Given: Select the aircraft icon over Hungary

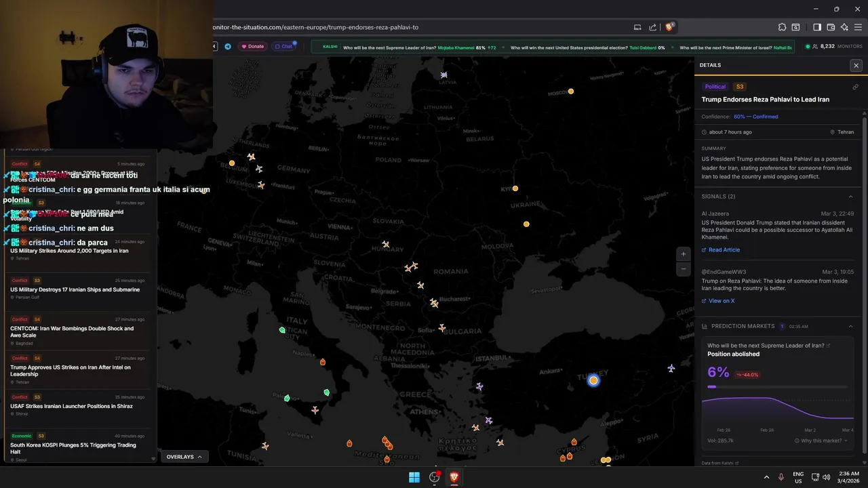Looking at the screenshot, I should [x=385, y=244].
